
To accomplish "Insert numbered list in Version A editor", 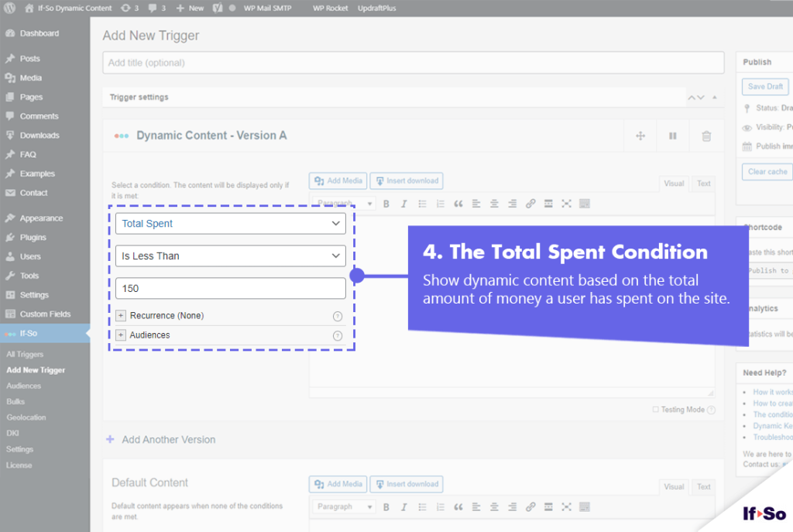I will pyautogui.click(x=441, y=204).
